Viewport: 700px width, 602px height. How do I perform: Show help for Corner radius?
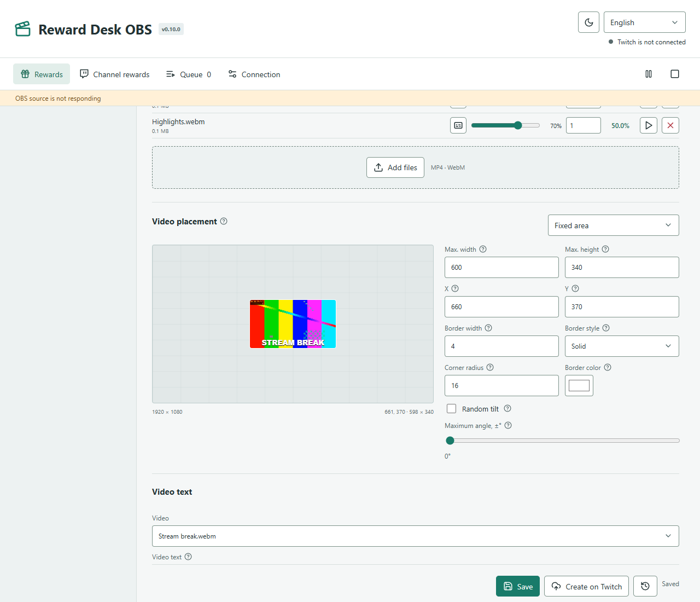(x=490, y=367)
